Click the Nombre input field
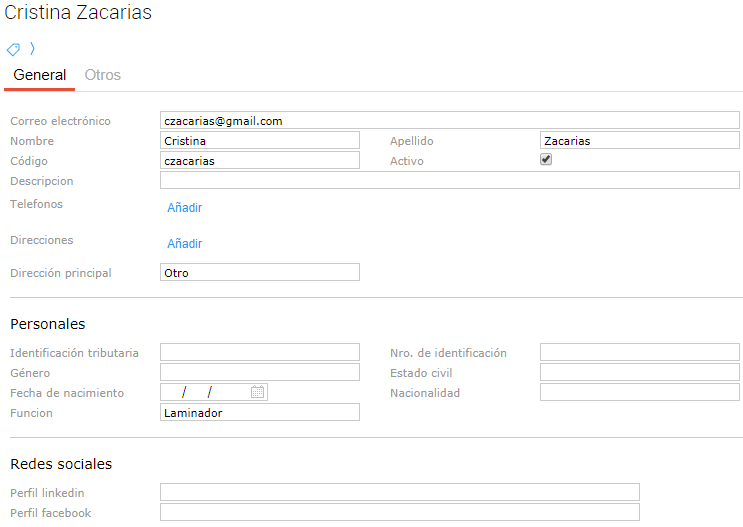The height and width of the screenshot is (527, 743). [259, 141]
